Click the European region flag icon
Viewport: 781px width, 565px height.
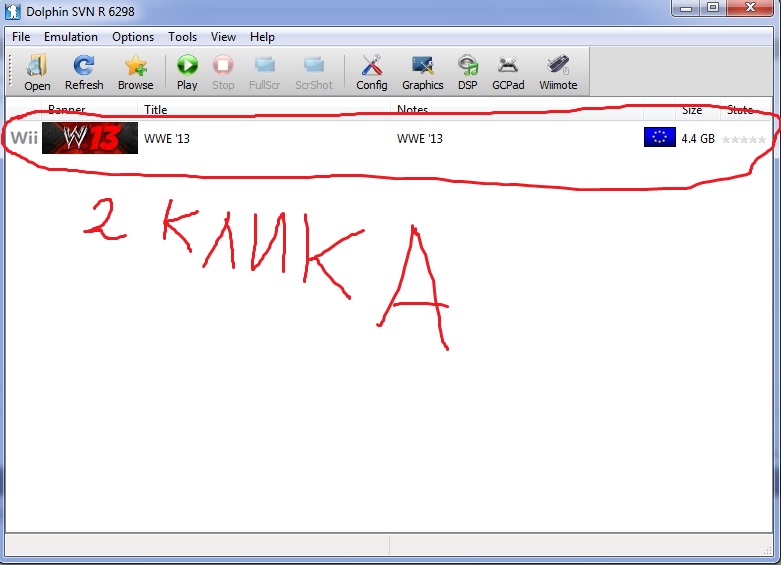pyautogui.click(x=659, y=137)
